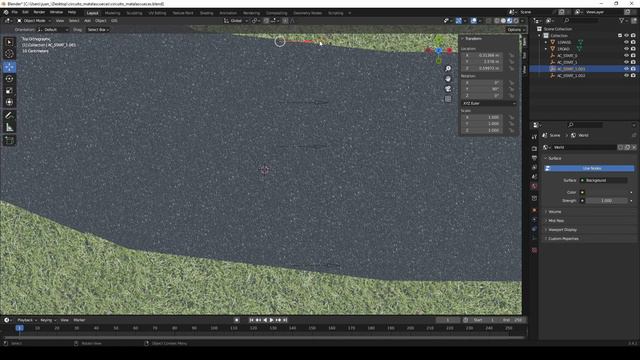
Task: Expand the Volume panel
Action: (x=555, y=212)
